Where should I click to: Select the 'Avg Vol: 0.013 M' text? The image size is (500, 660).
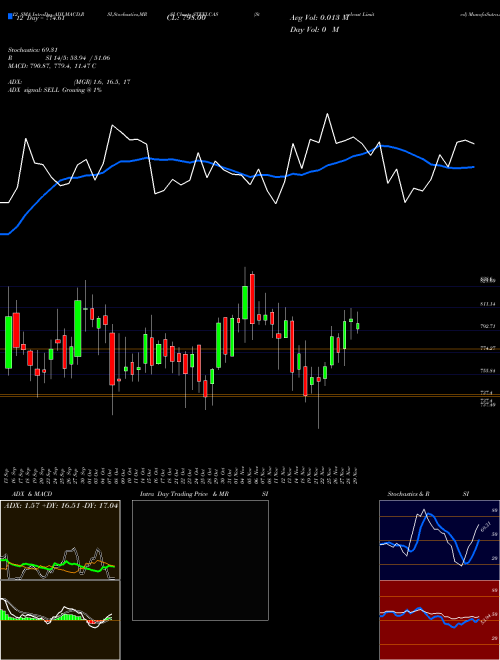[319, 18]
